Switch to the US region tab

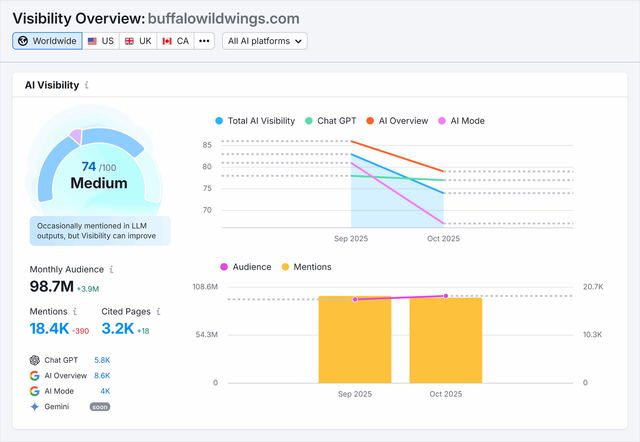(x=101, y=41)
